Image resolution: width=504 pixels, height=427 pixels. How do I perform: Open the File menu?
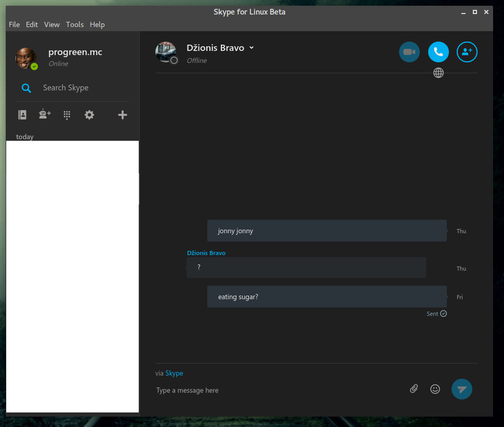click(14, 24)
